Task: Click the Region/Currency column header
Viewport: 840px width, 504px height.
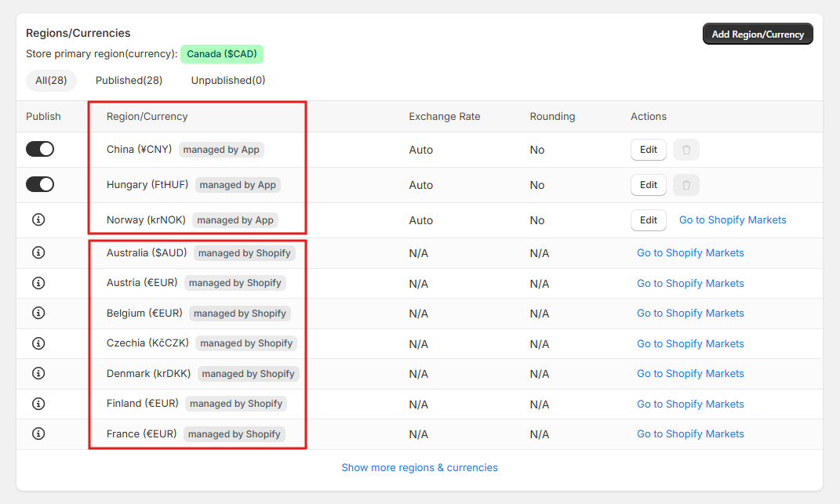Action: point(147,116)
